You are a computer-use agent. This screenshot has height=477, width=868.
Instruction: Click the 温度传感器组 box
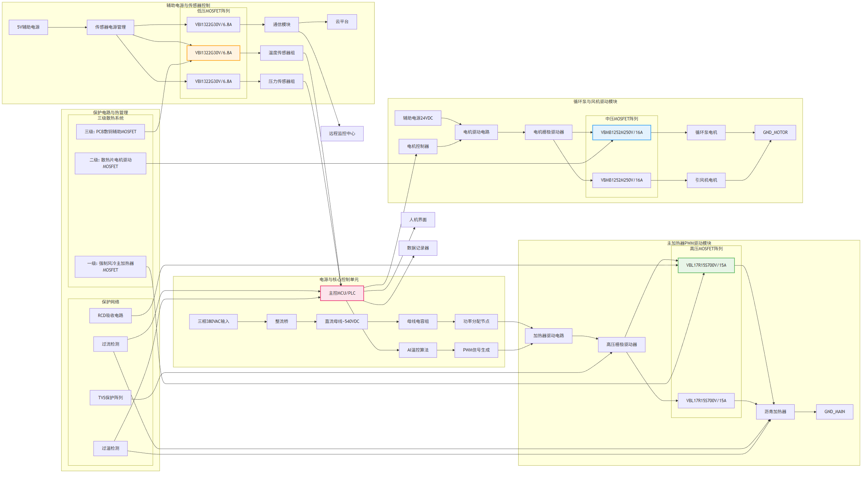282,53
